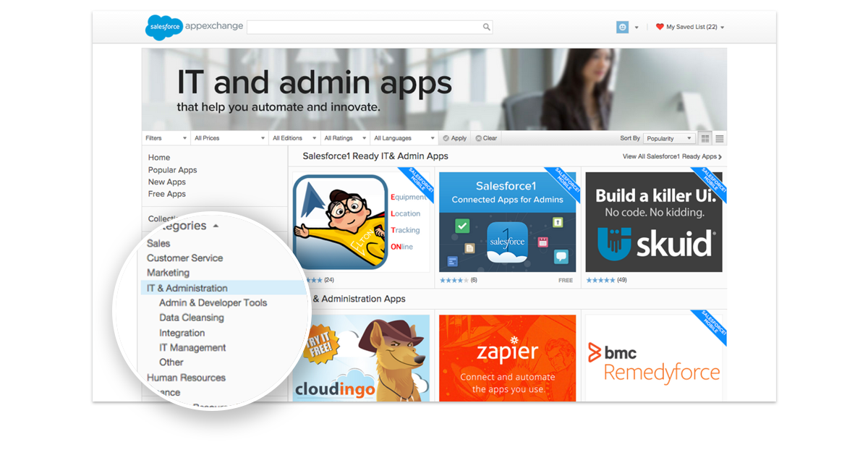Click the IT and admin apps banner
Image resolution: width=868 pixels, height=463 pixels.
coord(434,89)
